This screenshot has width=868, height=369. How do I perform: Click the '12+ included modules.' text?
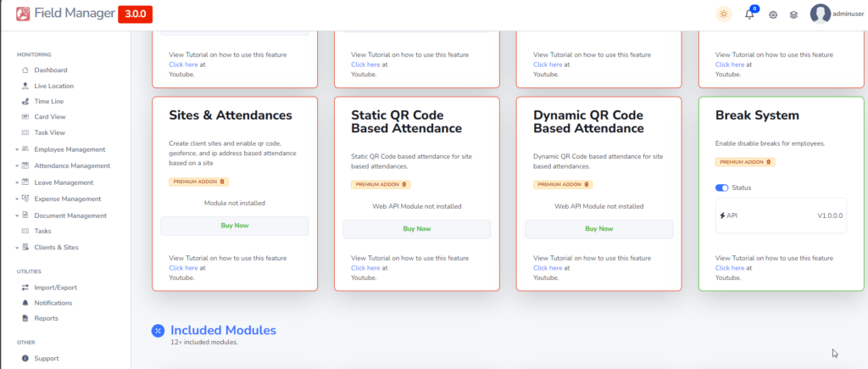pyautogui.click(x=204, y=343)
